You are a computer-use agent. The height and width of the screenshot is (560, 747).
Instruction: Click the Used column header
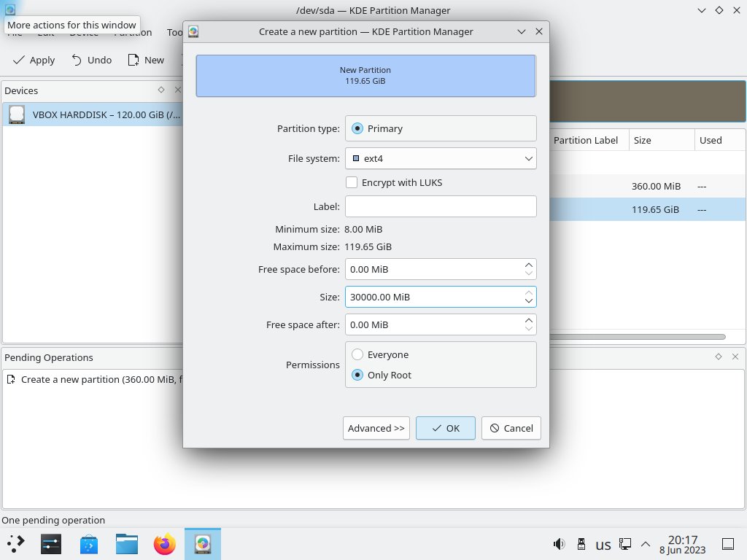720,140
